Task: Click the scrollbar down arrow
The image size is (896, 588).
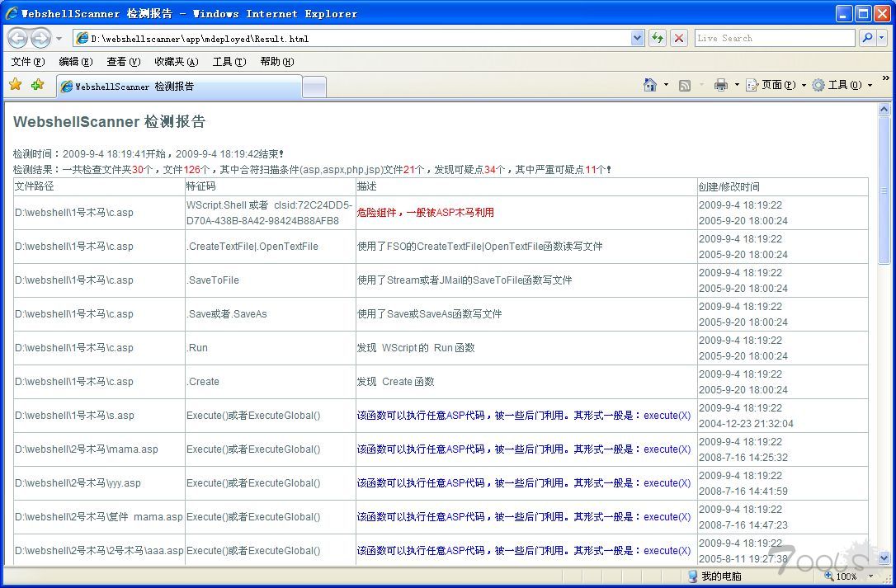Action: (884, 558)
